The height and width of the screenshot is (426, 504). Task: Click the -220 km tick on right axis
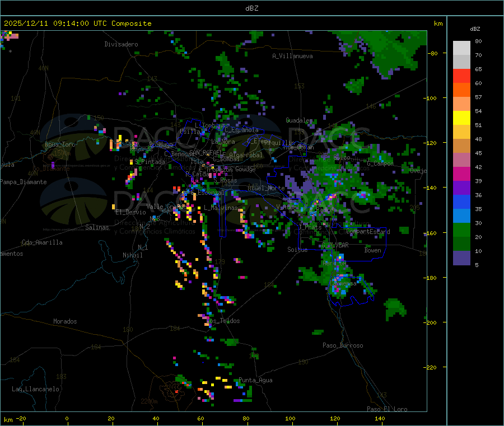[431, 368]
